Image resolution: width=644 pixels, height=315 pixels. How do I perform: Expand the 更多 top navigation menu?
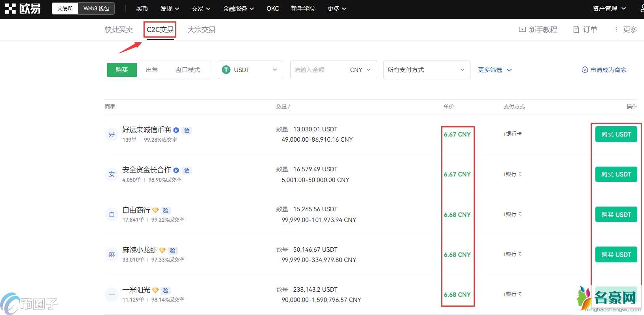[x=337, y=8]
